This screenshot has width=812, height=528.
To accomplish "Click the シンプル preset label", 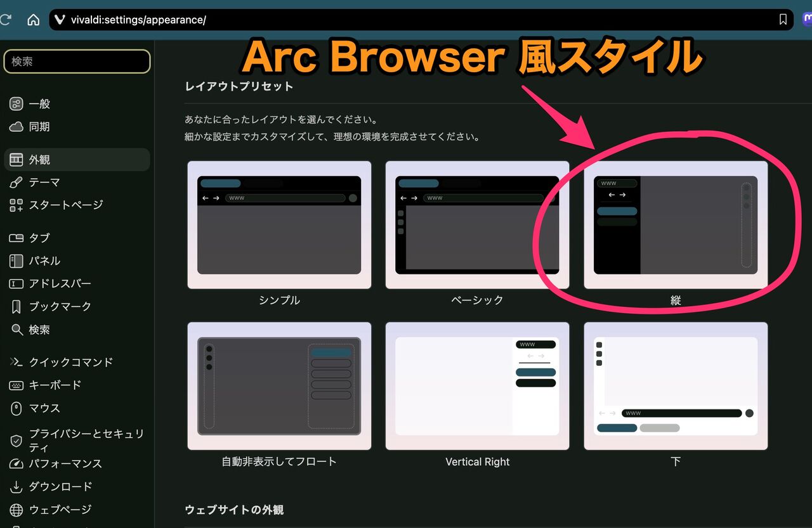I will (279, 300).
